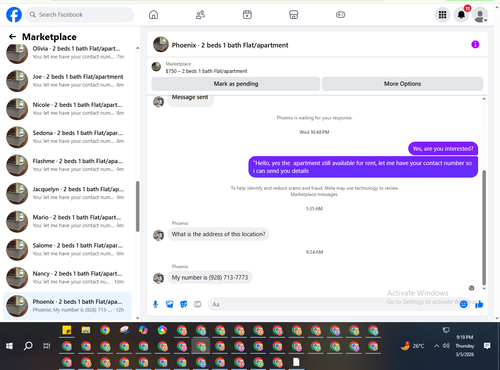Choose a GIF icon
Screen dimensions: 500x370
tap(198, 304)
